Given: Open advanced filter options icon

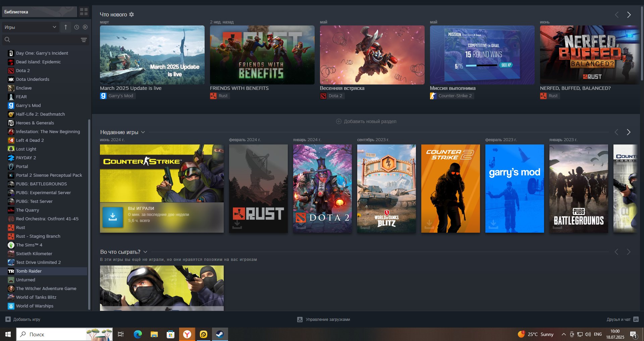Looking at the screenshot, I should tap(84, 40).
